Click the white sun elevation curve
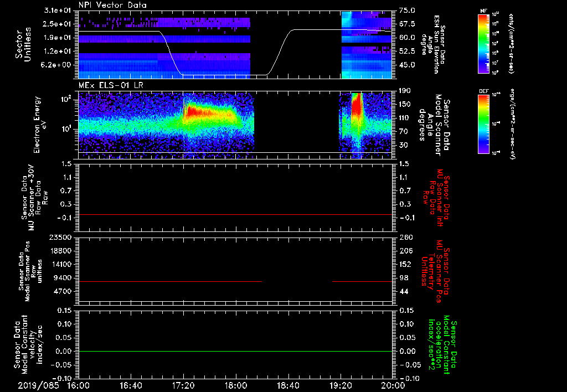Viewport: 567px width, 392px height. (235, 53)
